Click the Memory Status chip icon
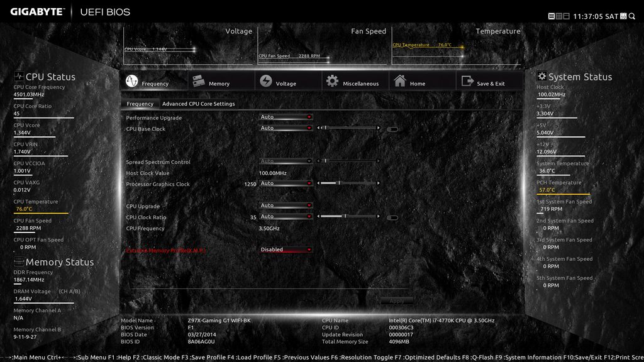The image size is (644, 362). point(18,261)
